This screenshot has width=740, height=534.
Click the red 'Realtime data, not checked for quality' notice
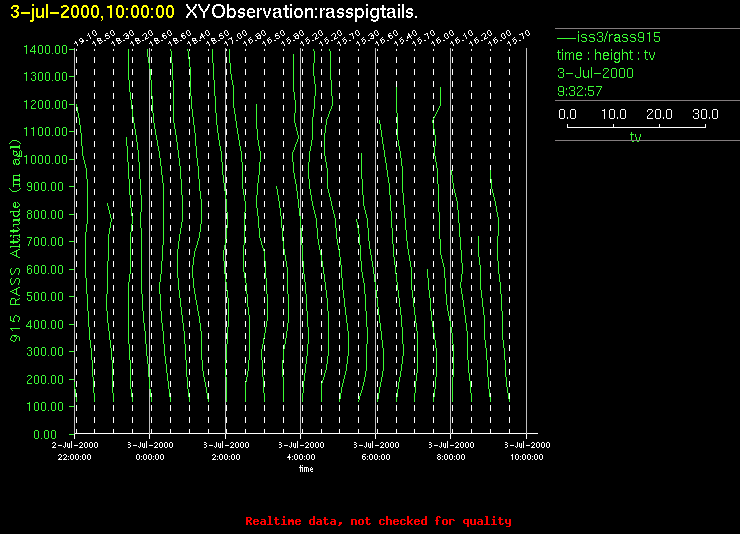coord(378,521)
